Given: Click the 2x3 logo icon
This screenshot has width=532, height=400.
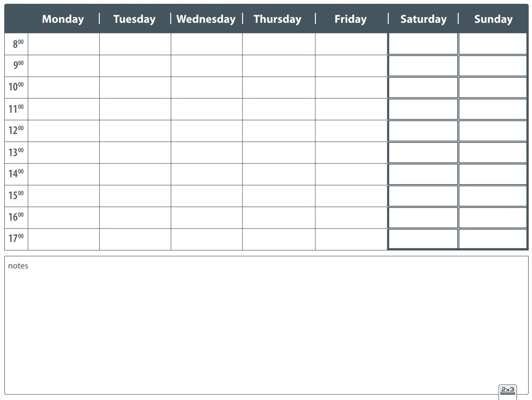Looking at the screenshot, I should 507,391.
